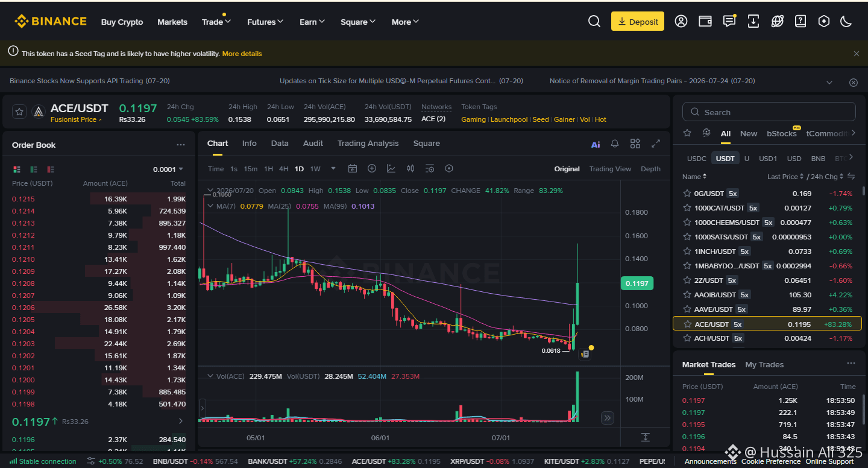Open the chart Ai assistant icon
Image resolution: width=868 pixels, height=468 pixels.
[x=596, y=144]
